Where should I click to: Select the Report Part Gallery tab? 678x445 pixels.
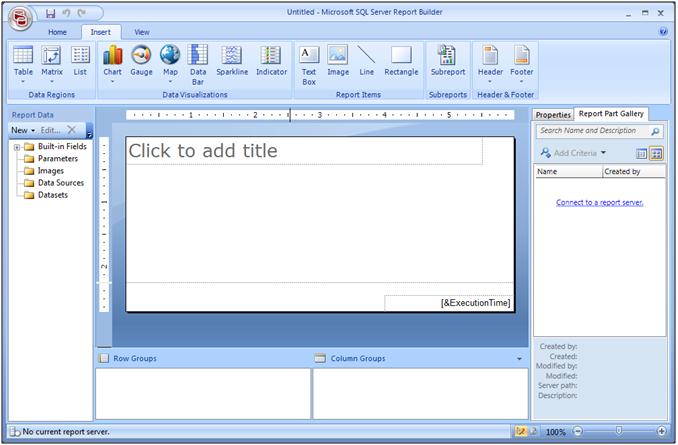pyautogui.click(x=611, y=114)
